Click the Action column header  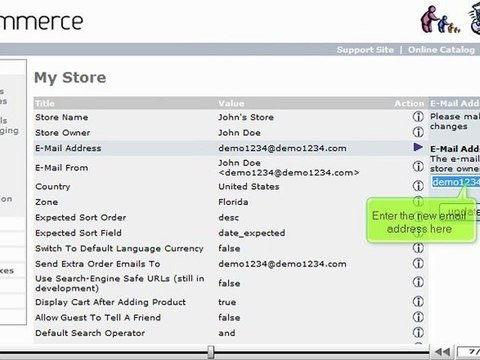(409, 103)
